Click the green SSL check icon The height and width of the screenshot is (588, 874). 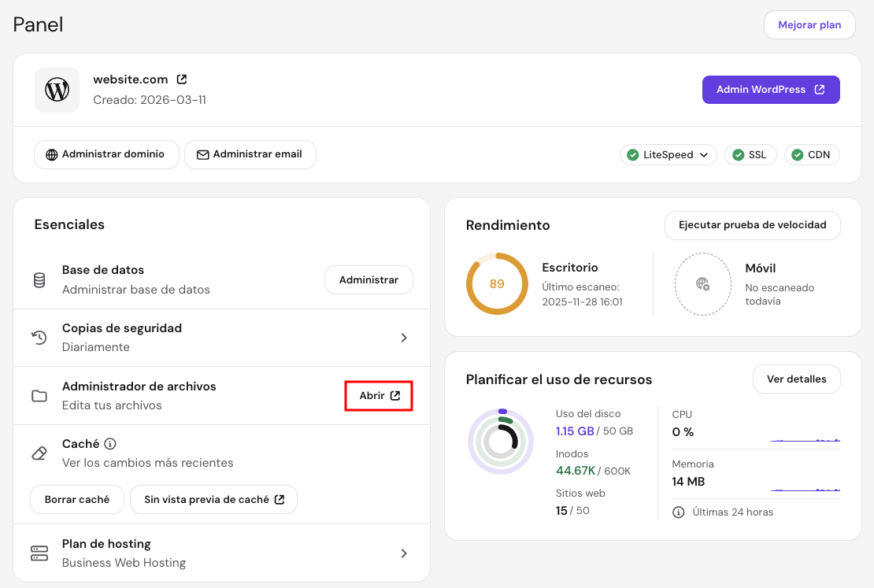738,154
